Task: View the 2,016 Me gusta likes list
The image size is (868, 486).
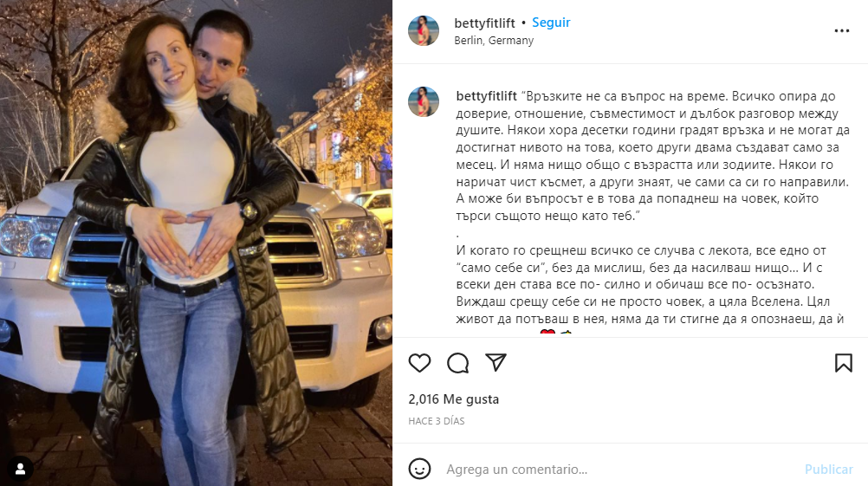Action: [x=453, y=399]
